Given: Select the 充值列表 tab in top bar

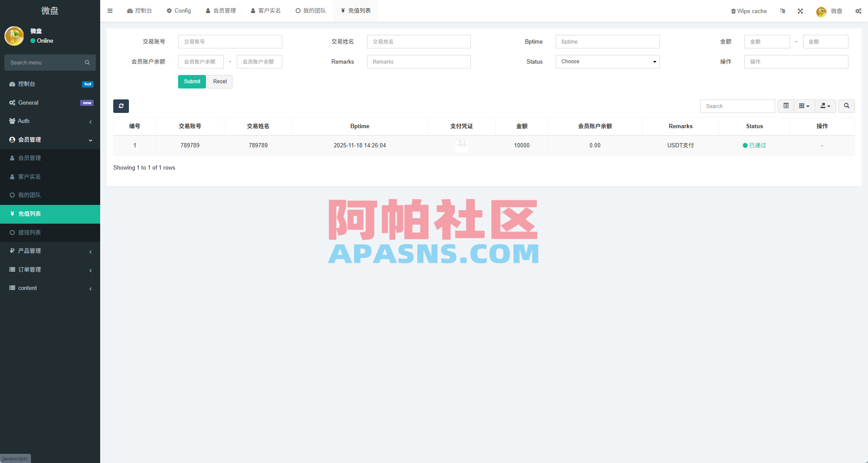Looking at the screenshot, I should (355, 11).
